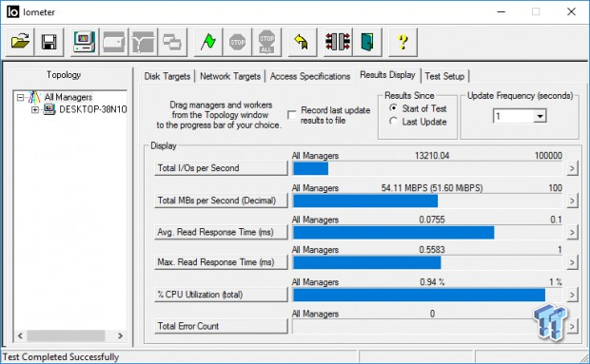This screenshot has height=364, width=590.
Task: Open % CPU Utilization details arrow
Action: point(572,295)
